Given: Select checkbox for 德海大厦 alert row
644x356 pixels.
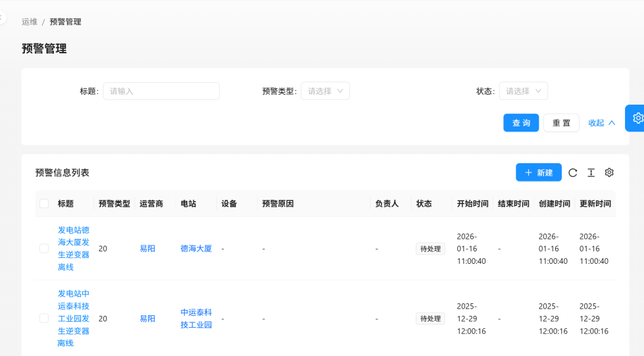Looking at the screenshot, I should (44, 249).
